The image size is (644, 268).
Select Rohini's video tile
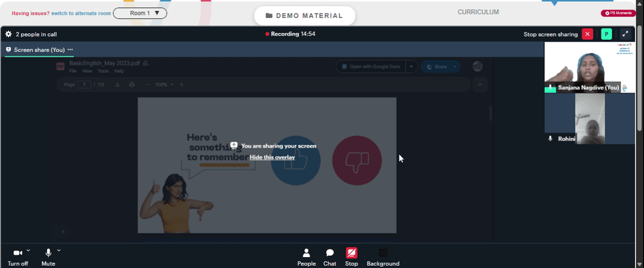coord(589,119)
